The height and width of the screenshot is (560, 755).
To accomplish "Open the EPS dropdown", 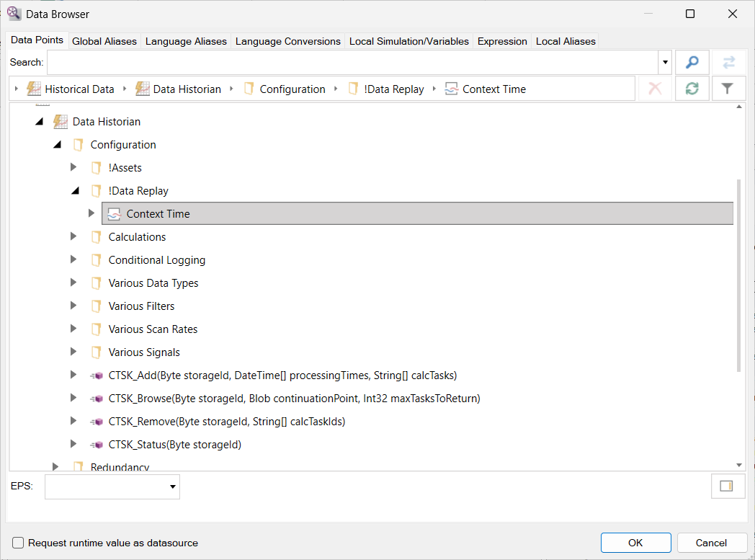I will pyautogui.click(x=173, y=487).
